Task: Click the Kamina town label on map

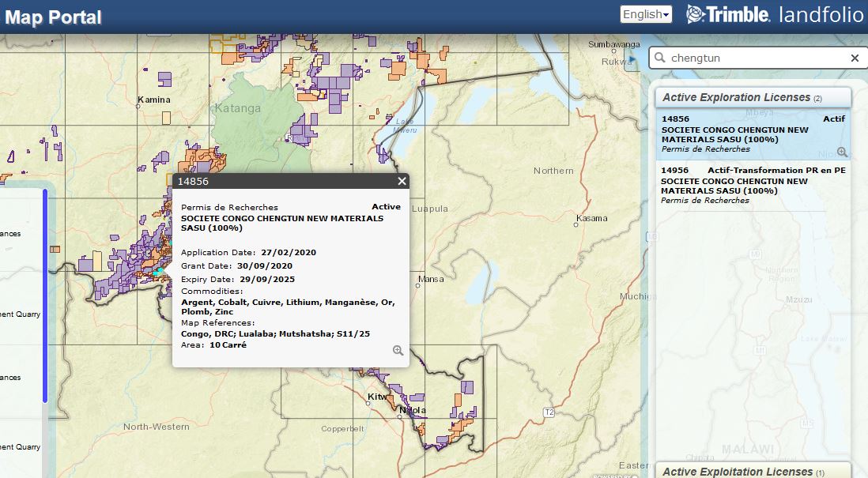Action: click(154, 100)
